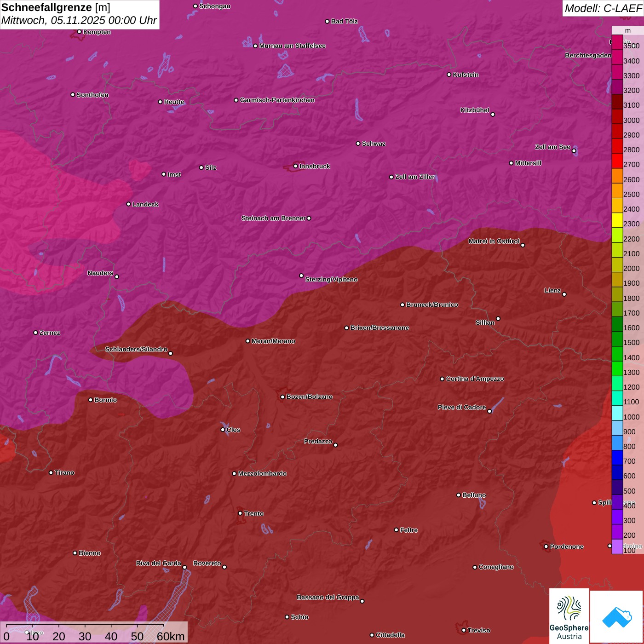Click the 'Pordenone' label
Image resolution: width=644 pixels, height=644 pixels.
click(x=567, y=546)
